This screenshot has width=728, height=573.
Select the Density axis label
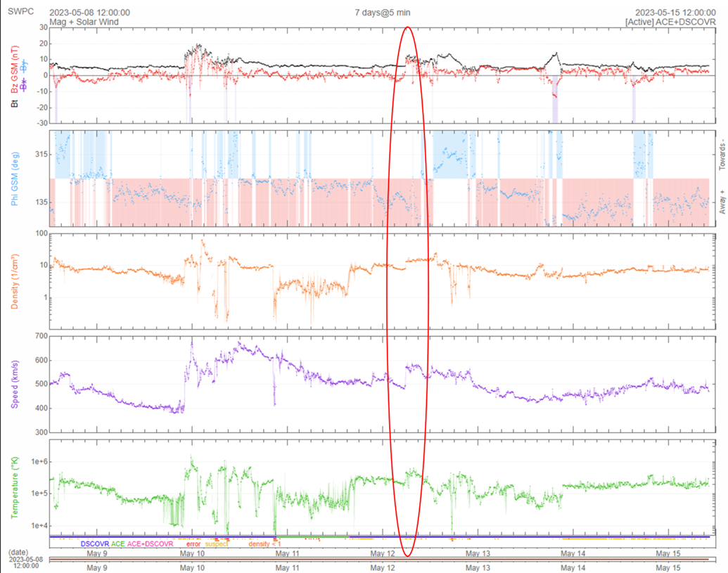click(15, 281)
